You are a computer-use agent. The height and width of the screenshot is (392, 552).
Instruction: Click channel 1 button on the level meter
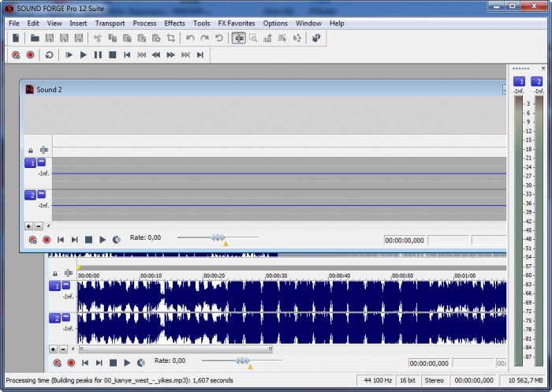(519, 82)
